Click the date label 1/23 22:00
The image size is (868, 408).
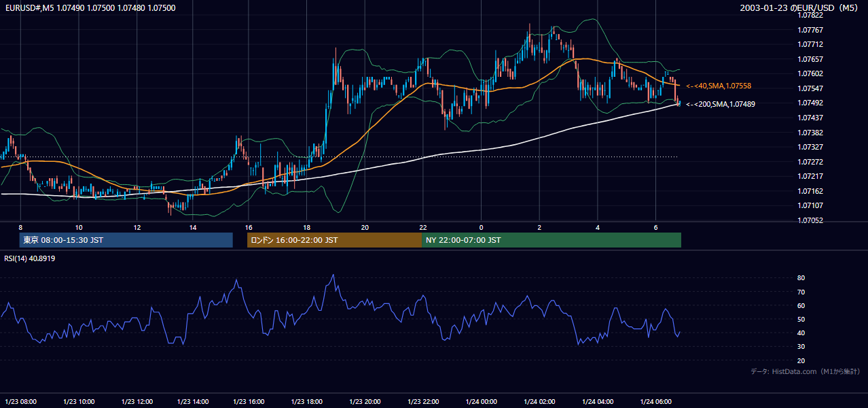[x=422, y=402]
